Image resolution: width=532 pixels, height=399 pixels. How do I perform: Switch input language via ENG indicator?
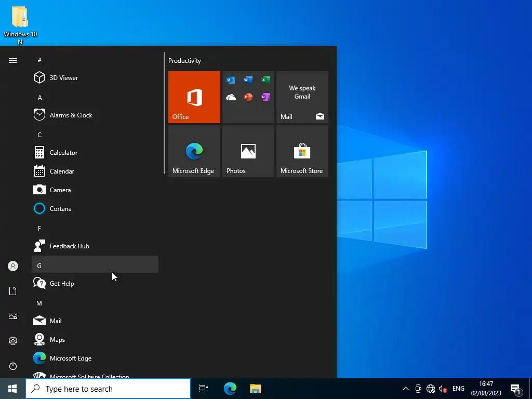(458, 389)
